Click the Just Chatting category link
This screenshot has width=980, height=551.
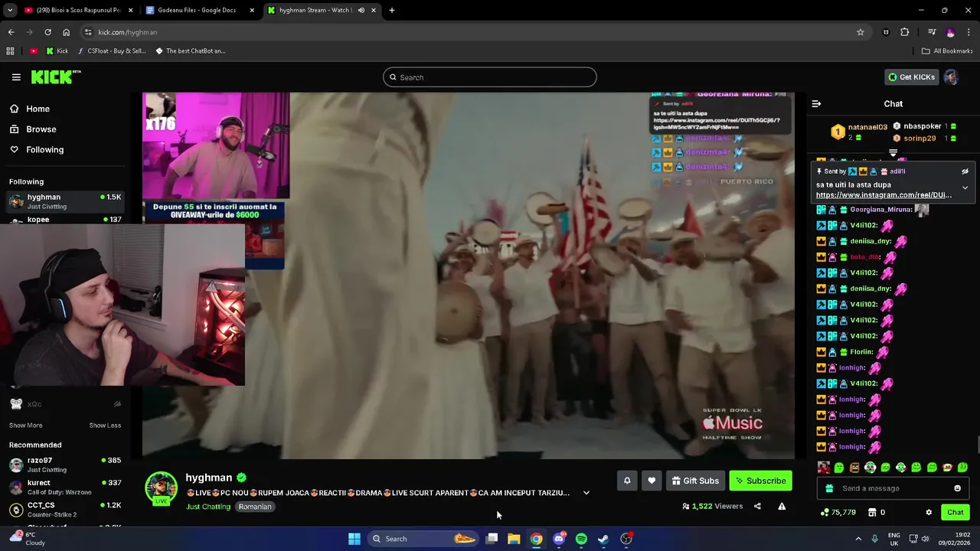click(x=208, y=507)
